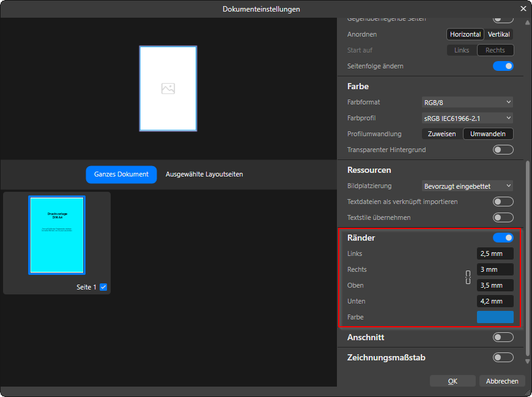Click the white page preview at top
Image resolution: width=532 pixels, height=397 pixels.
click(x=168, y=89)
